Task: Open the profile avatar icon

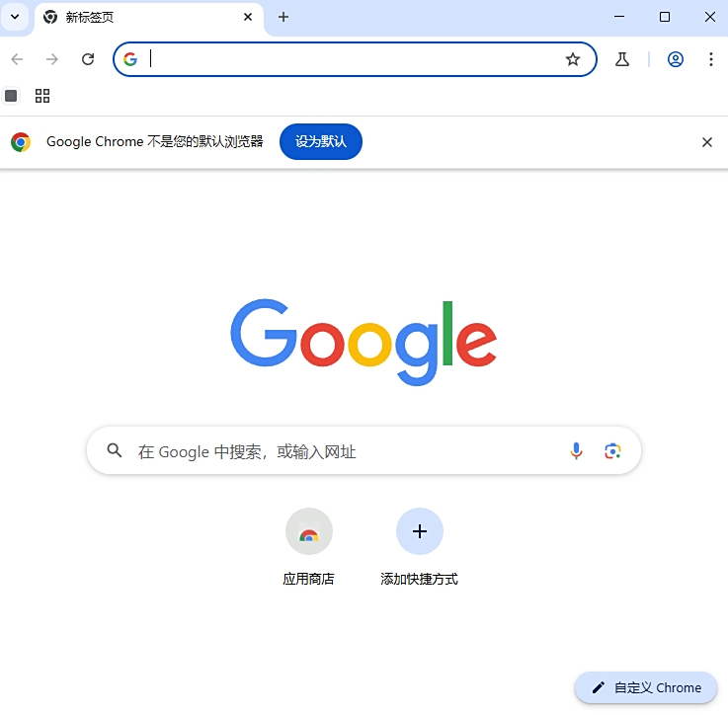Action: 675,59
